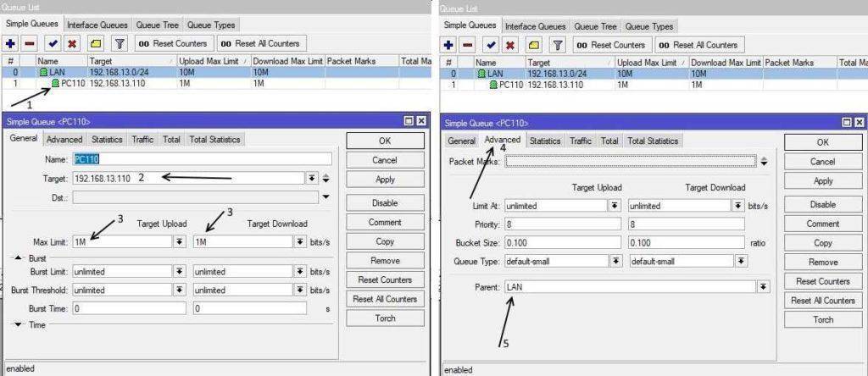The image size is (868, 376).
Task: Switch to Interface Queues tab in left Queue List
Action: pos(97,25)
